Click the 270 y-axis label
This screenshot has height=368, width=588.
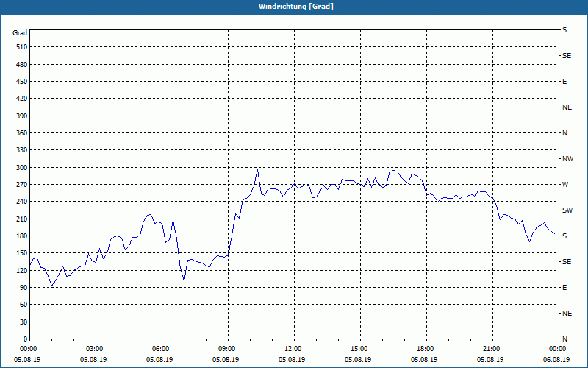22,185
